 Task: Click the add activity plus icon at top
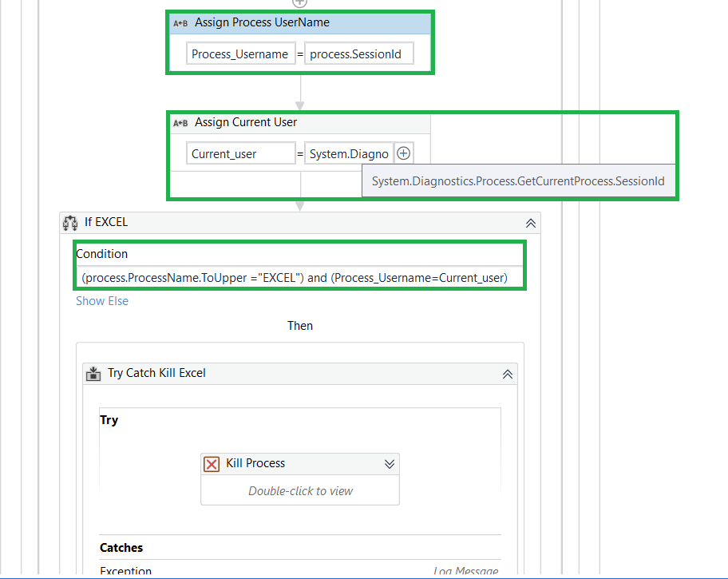[x=299, y=4]
